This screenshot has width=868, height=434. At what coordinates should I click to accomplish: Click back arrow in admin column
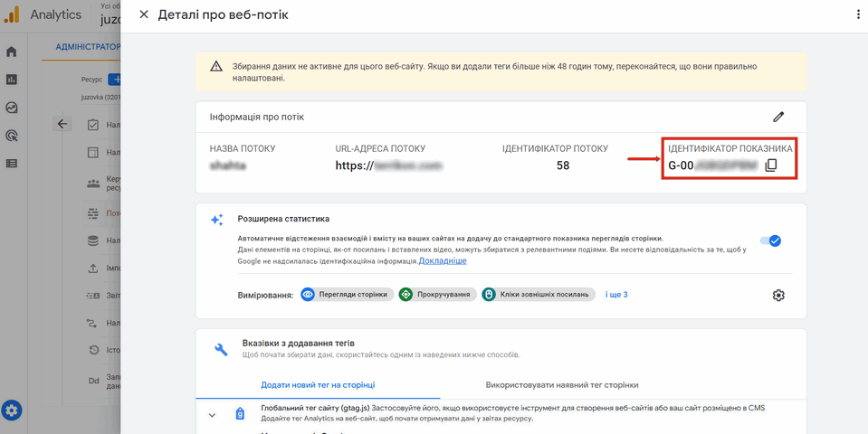pos(62,124)
